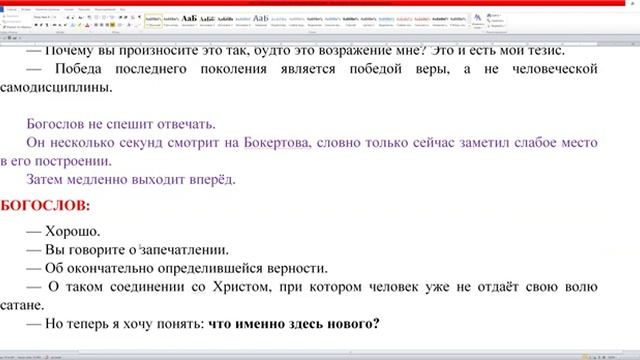Image resolution: width=640 pixels, height=360 pixels.
Task: Apply red font color
Action: pos(87,25)
